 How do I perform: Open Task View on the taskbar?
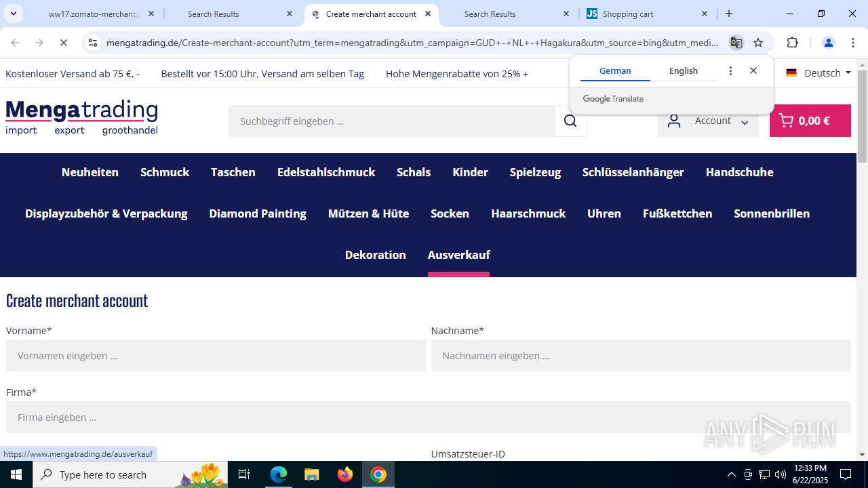pyautogui.click(x=244, y=474)
